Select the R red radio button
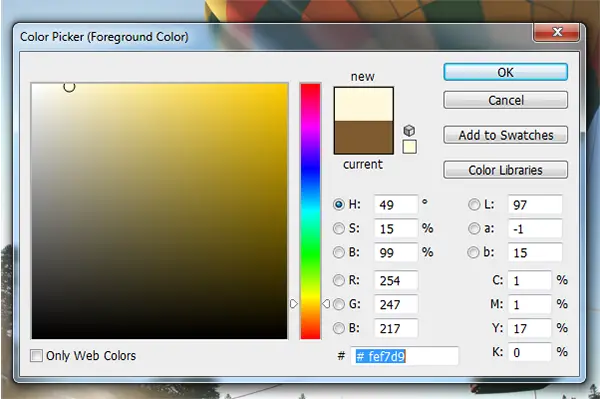This screenshot has width=600, height=399. 339,280
